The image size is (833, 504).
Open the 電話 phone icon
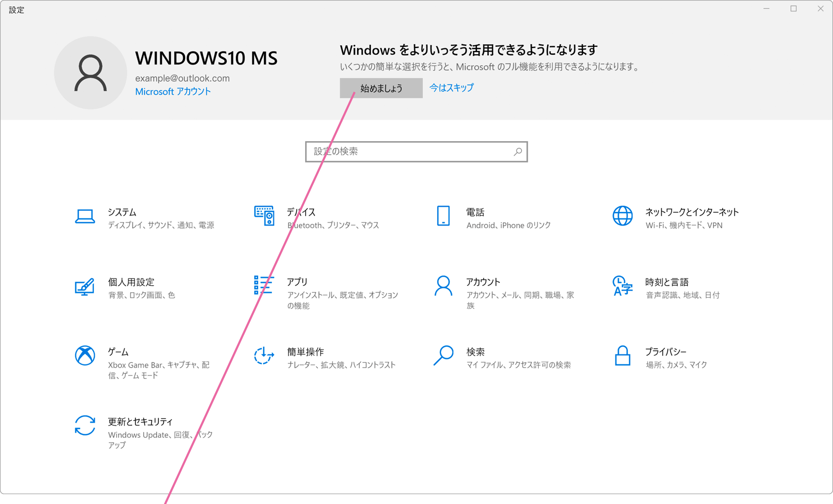coord(443,216)
